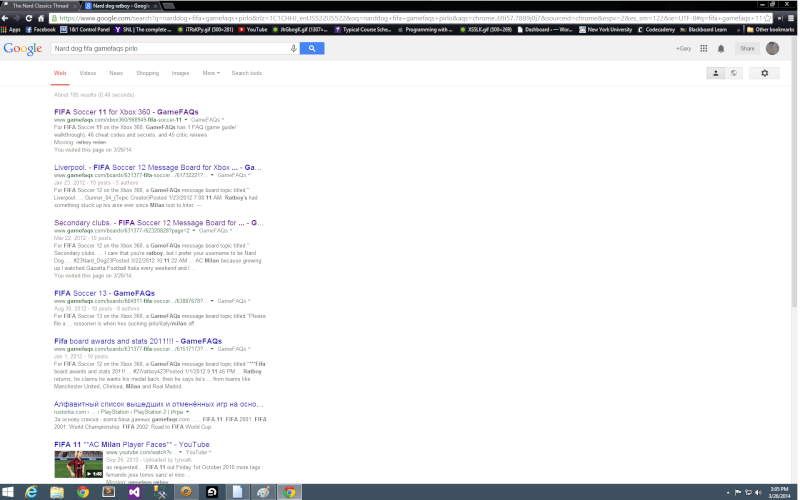The width and height of the screenshot is (800, 500).
Task: Expand the More search categories dropdown
Action: 211,73
